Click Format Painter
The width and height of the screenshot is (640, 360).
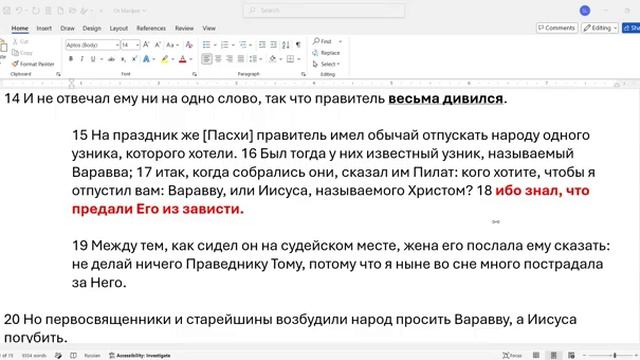coord(33,64)
